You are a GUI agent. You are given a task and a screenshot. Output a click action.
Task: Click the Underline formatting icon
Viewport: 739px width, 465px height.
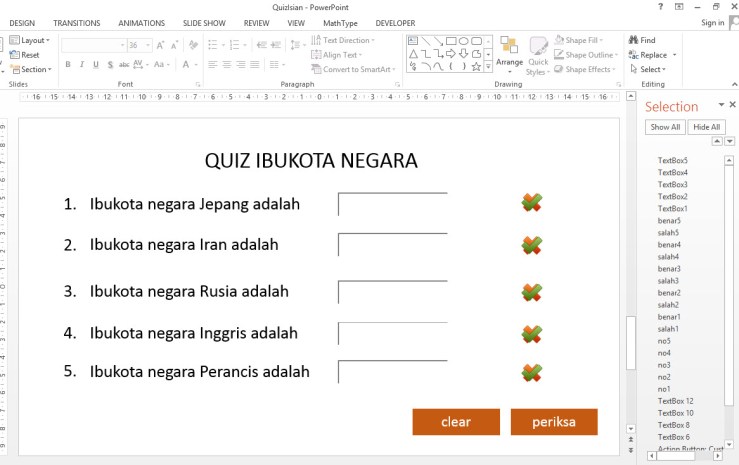click(96, 65)
